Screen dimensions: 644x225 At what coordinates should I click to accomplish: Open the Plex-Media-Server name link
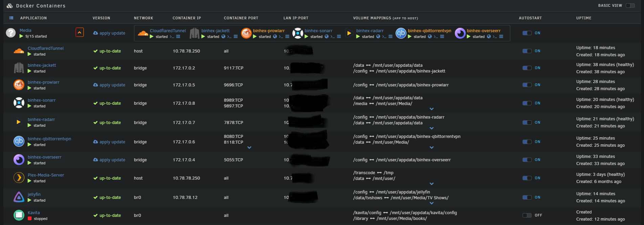point(46,175)
